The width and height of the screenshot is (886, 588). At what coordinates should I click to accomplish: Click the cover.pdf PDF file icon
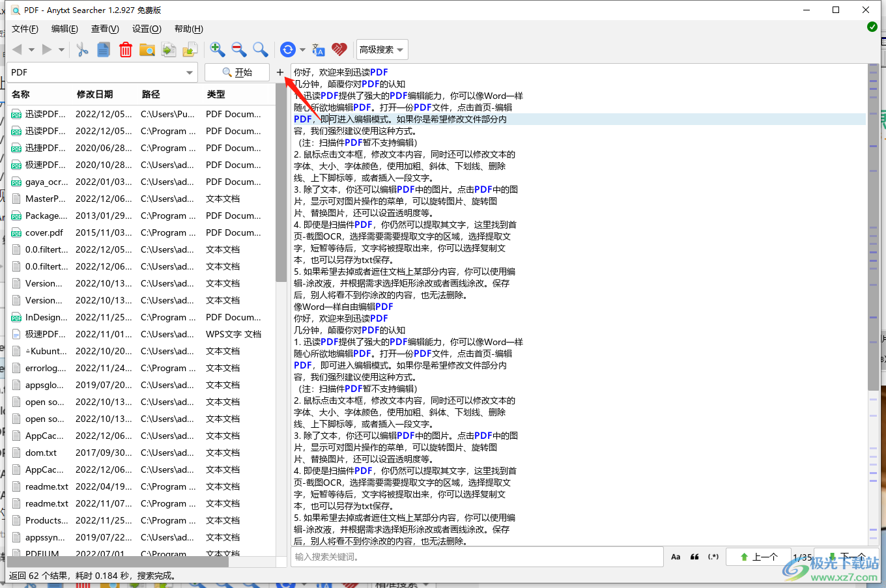click(x=16, y=233)
